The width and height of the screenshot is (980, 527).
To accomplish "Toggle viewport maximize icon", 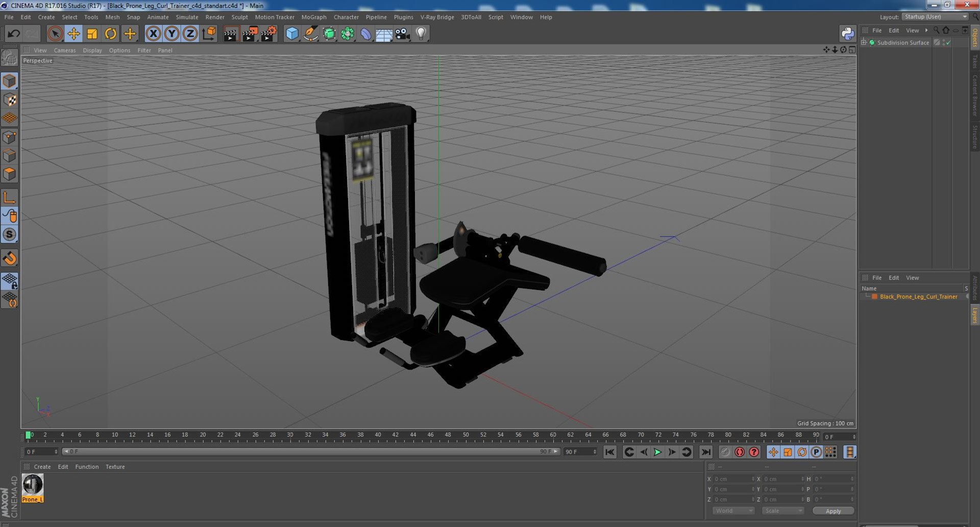I will (852, 50).
